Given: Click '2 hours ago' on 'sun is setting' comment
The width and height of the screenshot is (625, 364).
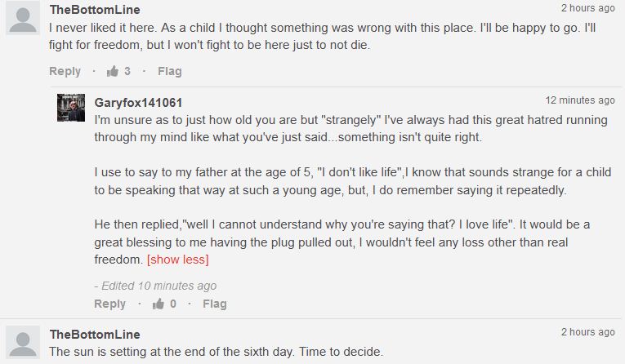Looking at the screenshot, I should 587,332.
